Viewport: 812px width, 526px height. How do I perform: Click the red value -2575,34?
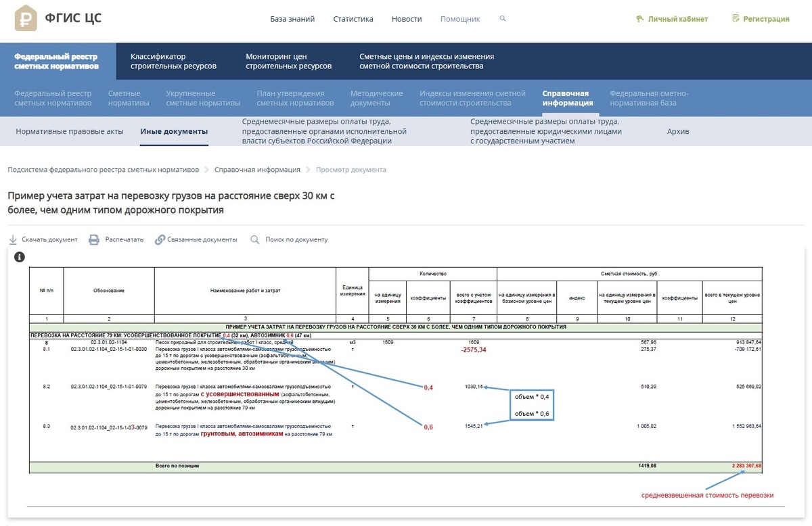coord(474,350)
